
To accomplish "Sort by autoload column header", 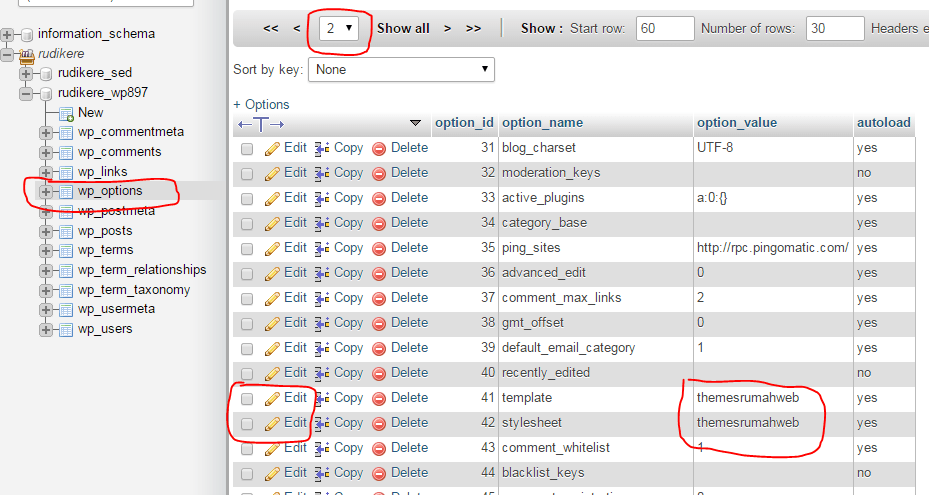I will coord(883,123).
